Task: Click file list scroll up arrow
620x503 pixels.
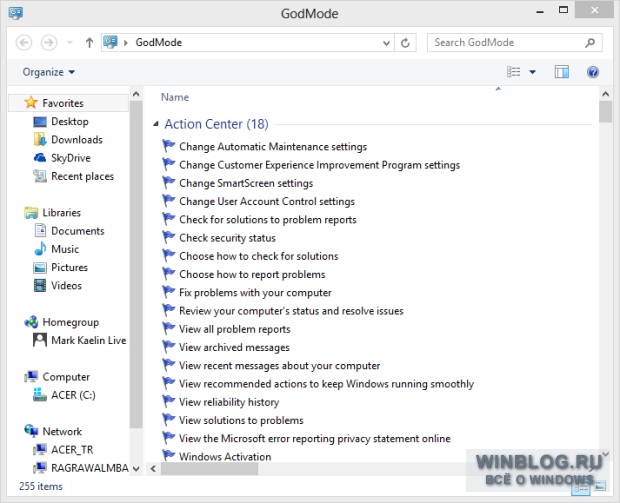Action: pos(605,94)
